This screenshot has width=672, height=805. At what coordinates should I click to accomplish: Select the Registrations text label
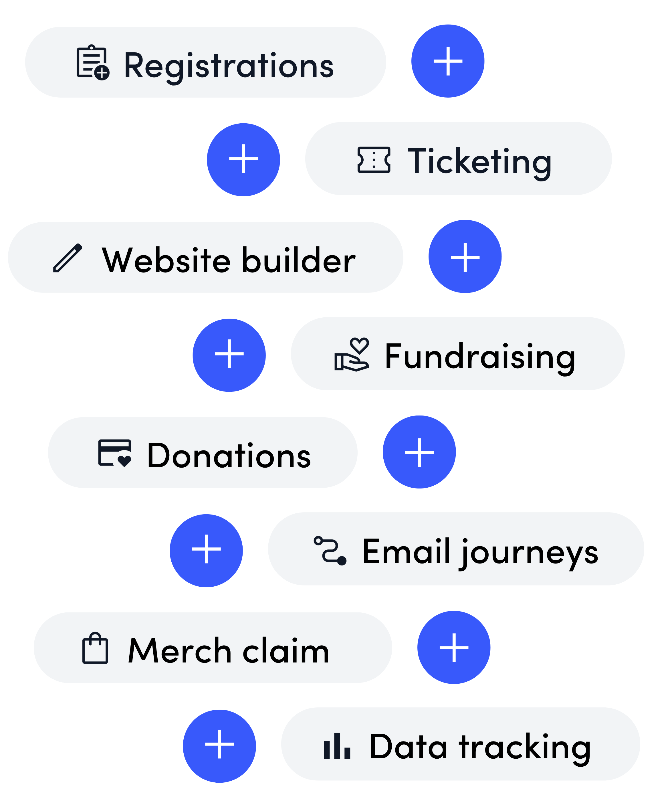click(x=229, y=66)
